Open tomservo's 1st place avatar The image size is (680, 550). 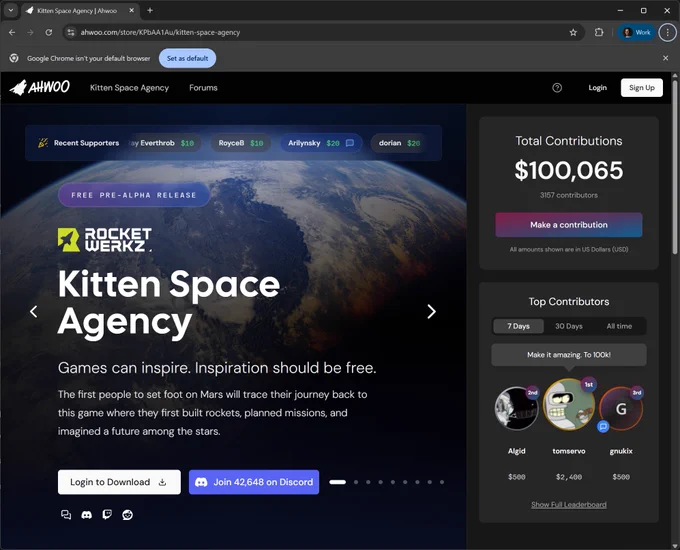click(x=569, y=404)
